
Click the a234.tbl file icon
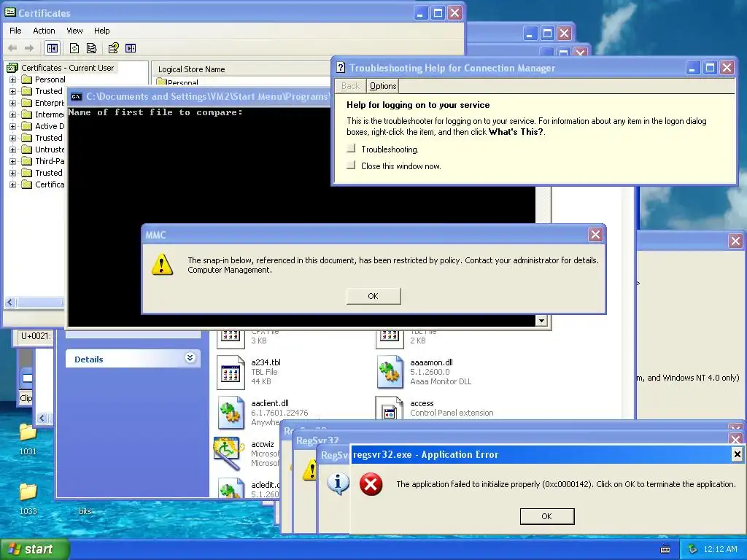point(231,373)
